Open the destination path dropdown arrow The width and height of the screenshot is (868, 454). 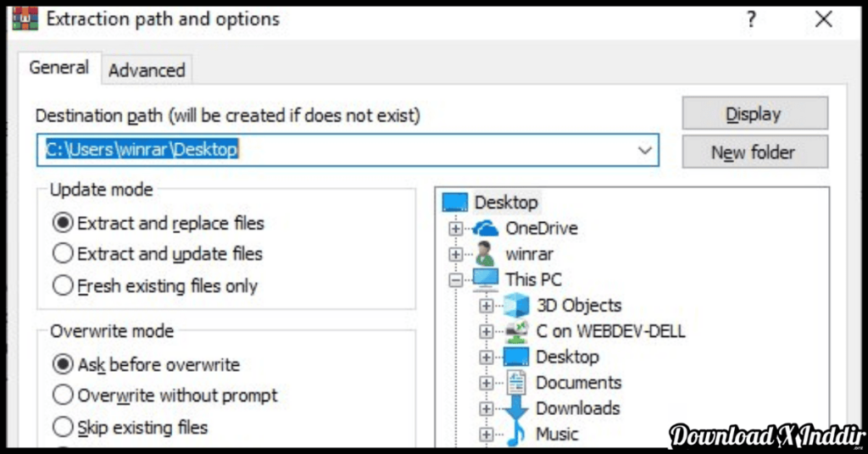645,151
